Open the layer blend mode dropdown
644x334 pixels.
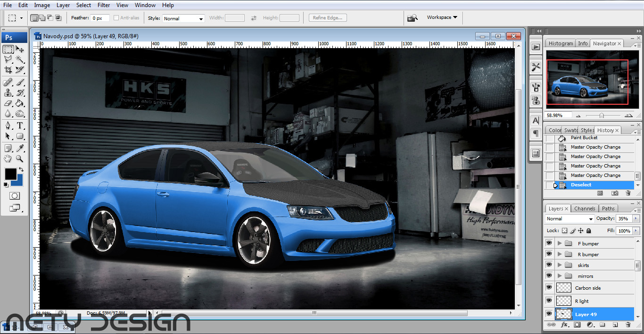[x=570, y=219]
